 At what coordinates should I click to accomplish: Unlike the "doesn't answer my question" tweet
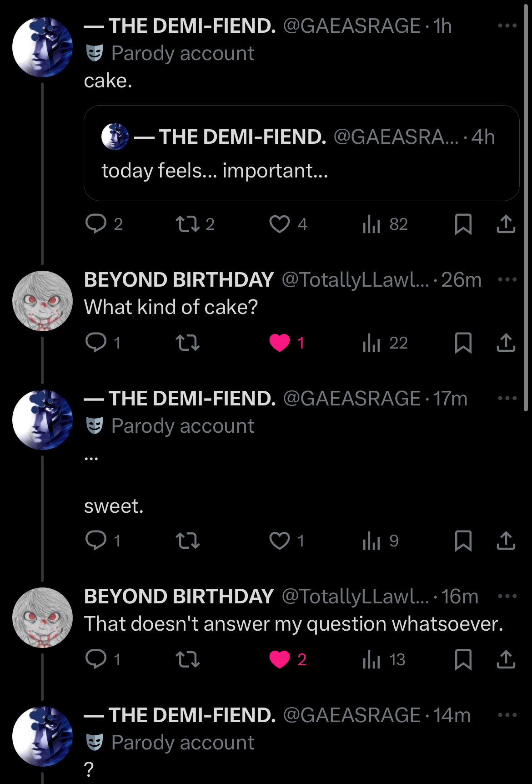pos(279,660)
